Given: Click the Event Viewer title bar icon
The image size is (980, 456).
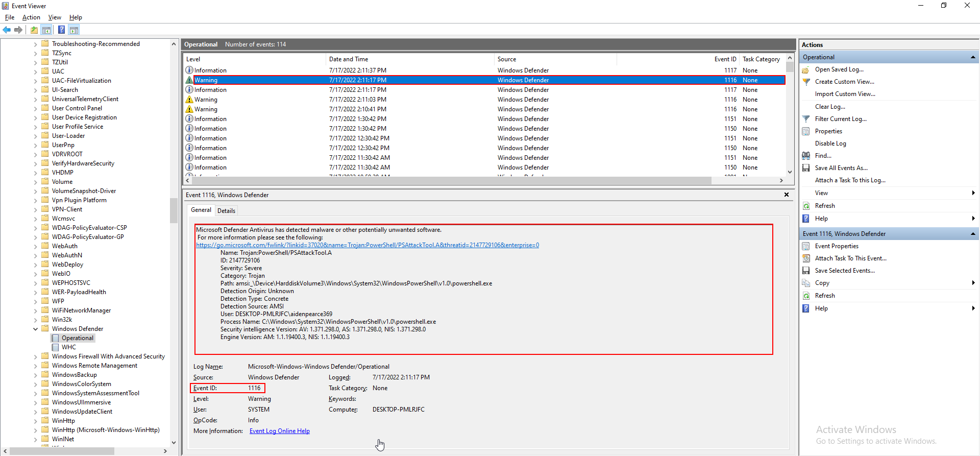Looking at the screenshot, I should pyautogui.click(x=6, y=6).
